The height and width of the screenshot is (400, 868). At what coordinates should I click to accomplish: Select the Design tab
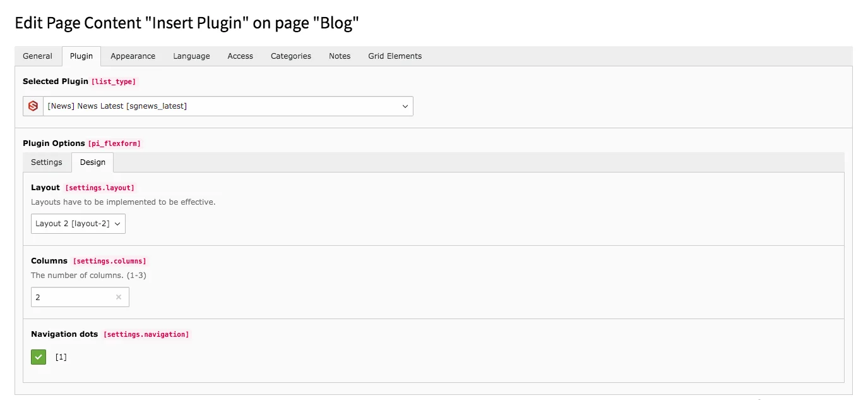(92, 162)
